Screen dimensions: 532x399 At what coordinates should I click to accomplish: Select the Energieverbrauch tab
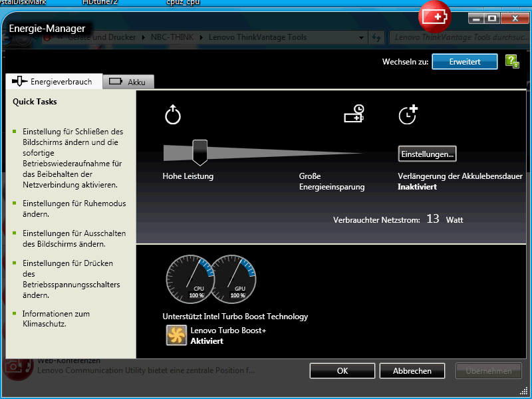[x=54, y=81]
